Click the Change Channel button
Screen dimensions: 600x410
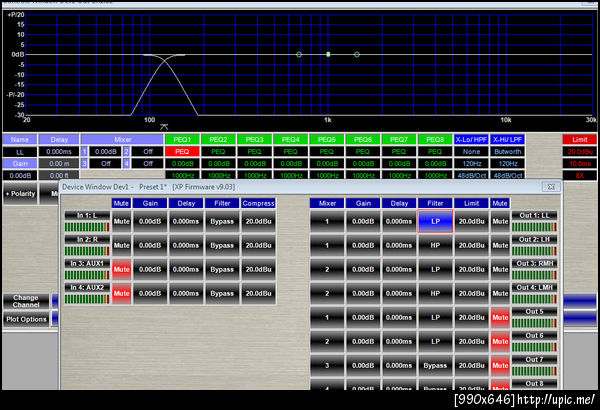coord(26,301)
